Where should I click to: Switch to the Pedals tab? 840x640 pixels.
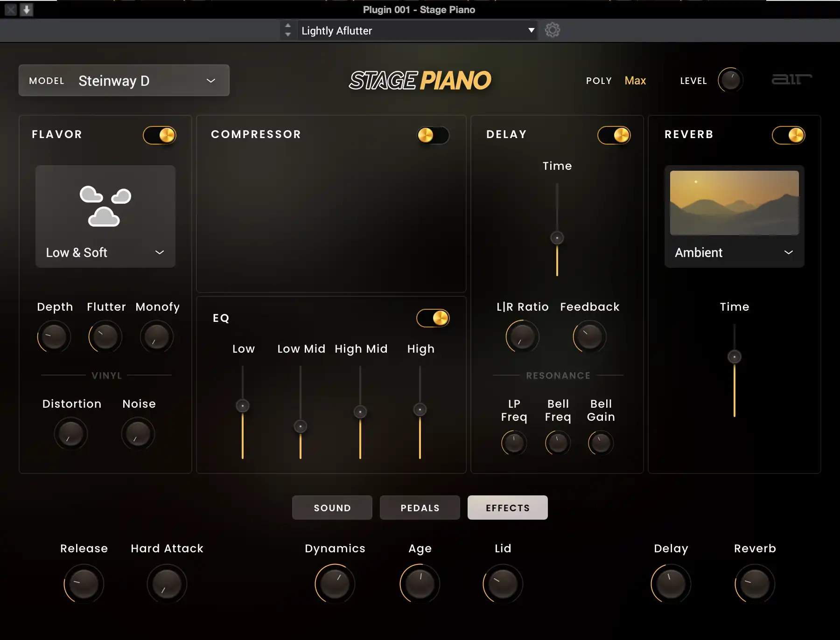point(419,508)
